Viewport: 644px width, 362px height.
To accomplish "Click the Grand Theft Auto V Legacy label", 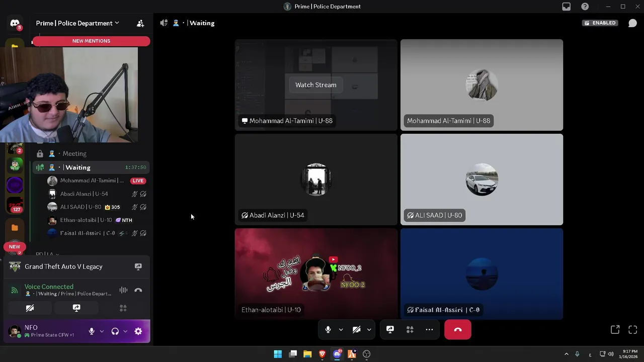I will tap(63, 266).
